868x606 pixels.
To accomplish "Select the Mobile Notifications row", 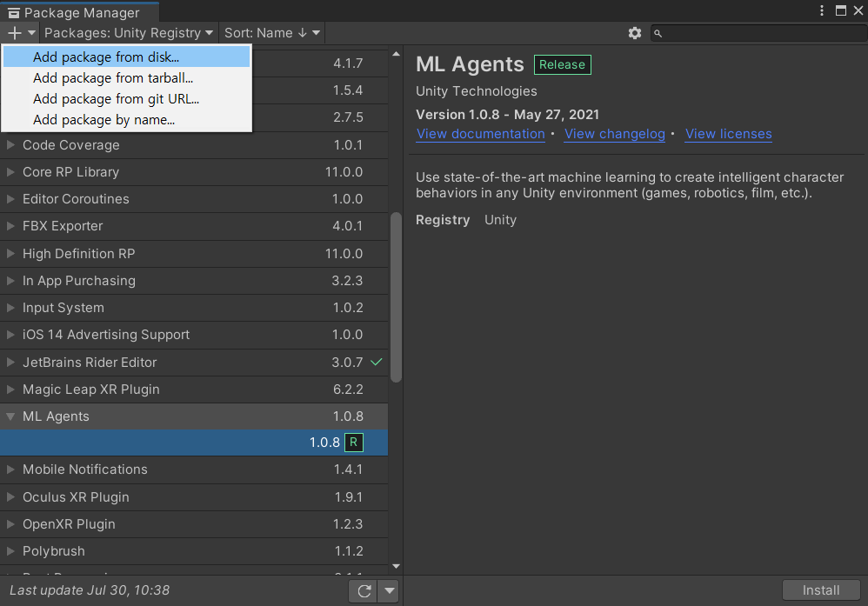I will pos(194,469).
